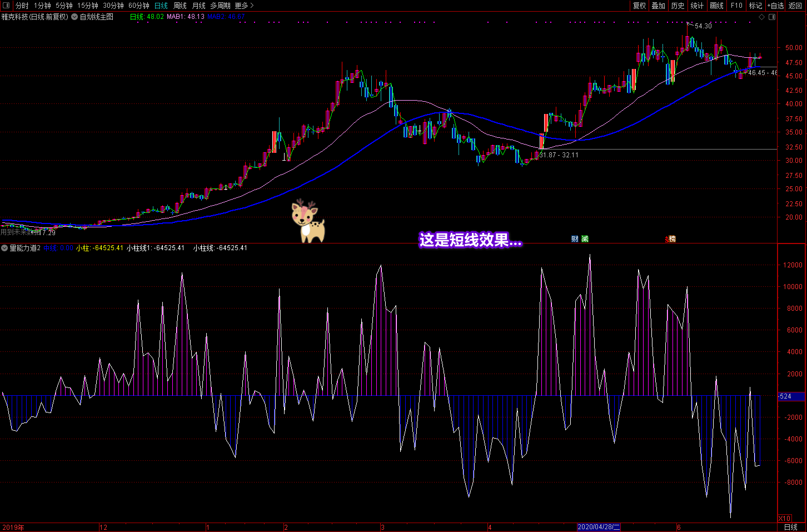Click the 复权 button
The width and height of the screenshot is (807, 532).
(x=640, y=6)
